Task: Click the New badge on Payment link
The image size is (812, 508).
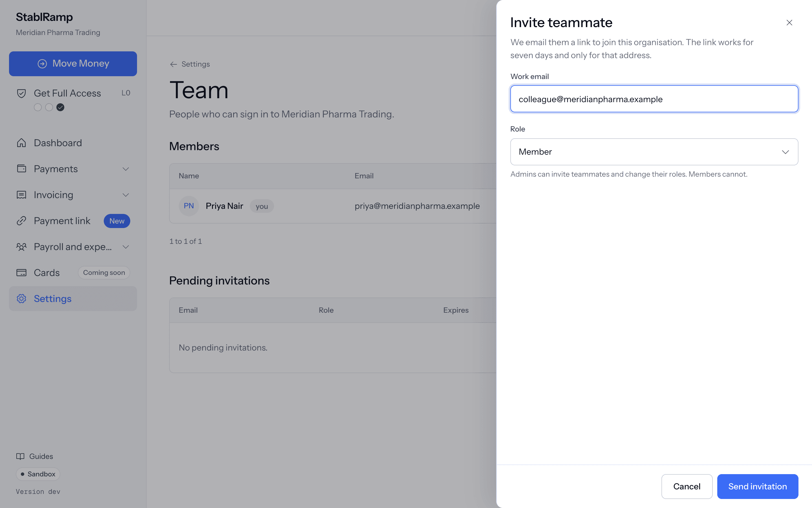Action: point(117,221)
